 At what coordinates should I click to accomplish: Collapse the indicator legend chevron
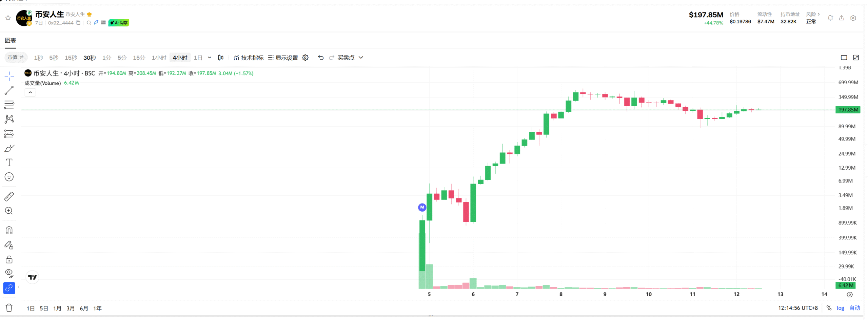(30, 92)
